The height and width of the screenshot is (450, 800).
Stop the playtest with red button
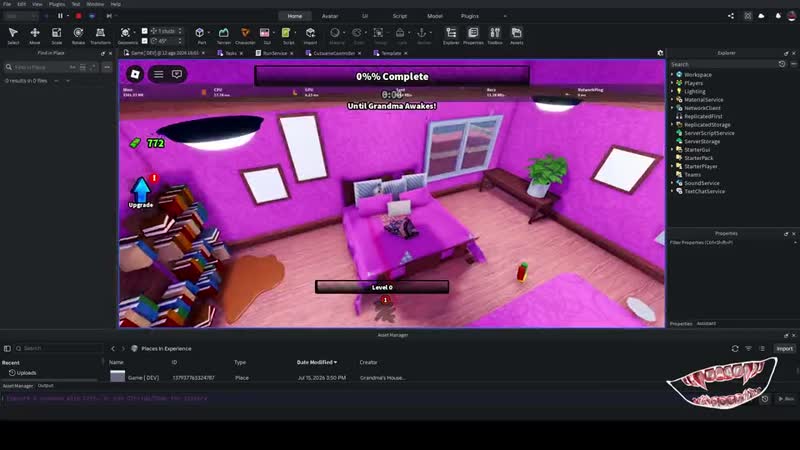79,16
